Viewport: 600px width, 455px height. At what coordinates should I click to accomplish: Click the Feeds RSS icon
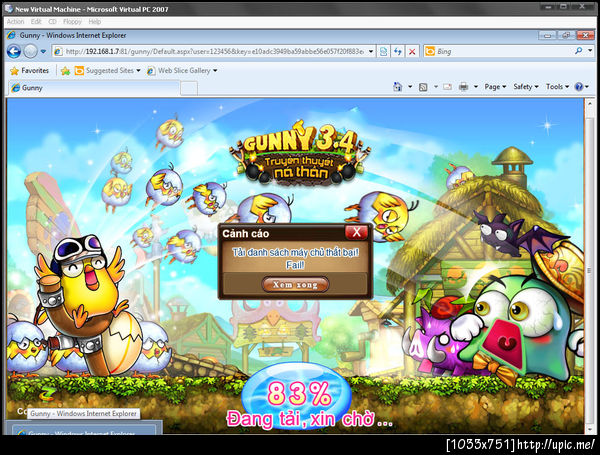coord(423,87)
